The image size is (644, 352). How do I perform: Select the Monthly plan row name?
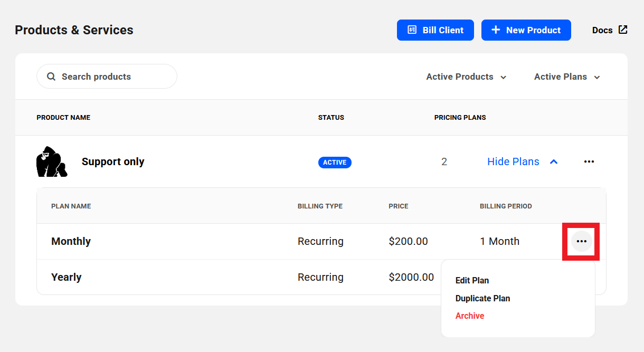(71, 242)
